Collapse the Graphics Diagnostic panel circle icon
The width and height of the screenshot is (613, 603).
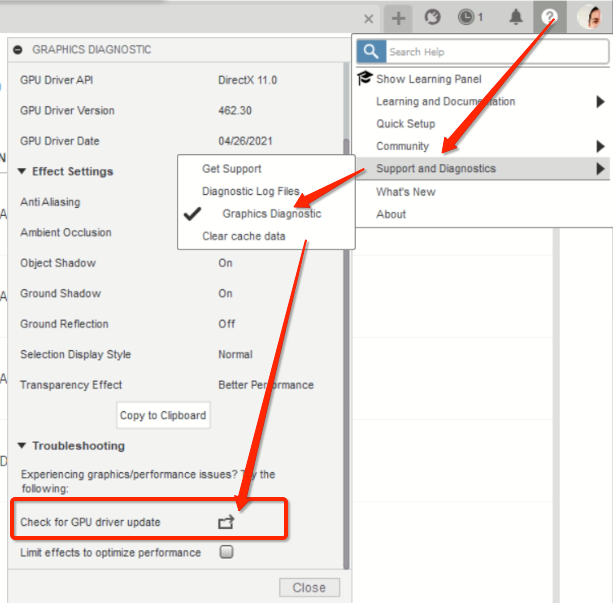(x=18, y=50)
